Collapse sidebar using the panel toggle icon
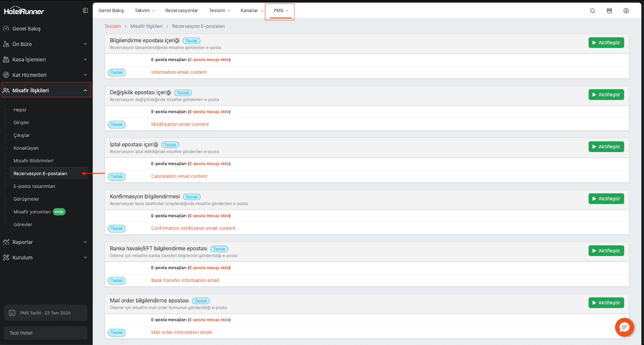Screen dimensions: 644x345 click(85, 10)
